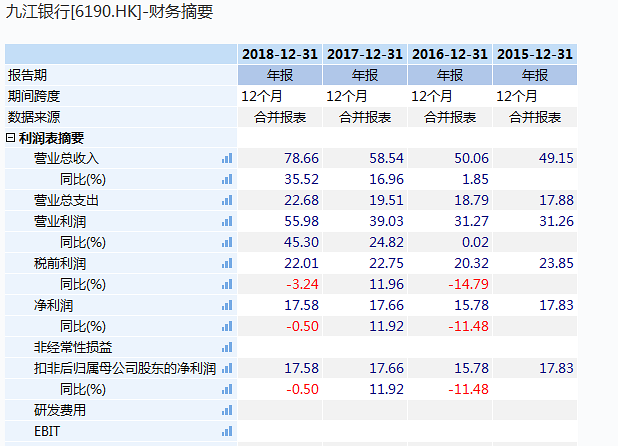
Task: Select the 2015-12-31 column header
Action: (535, 54)
